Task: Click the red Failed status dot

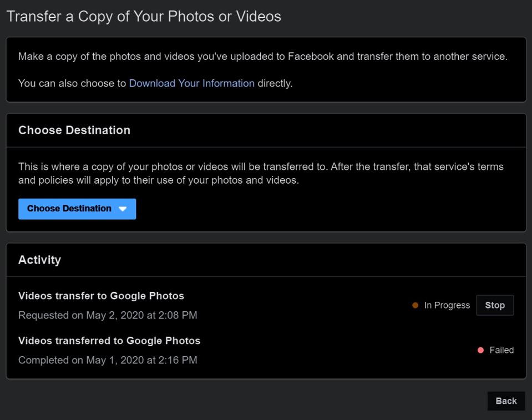Action: pos(480,350)
